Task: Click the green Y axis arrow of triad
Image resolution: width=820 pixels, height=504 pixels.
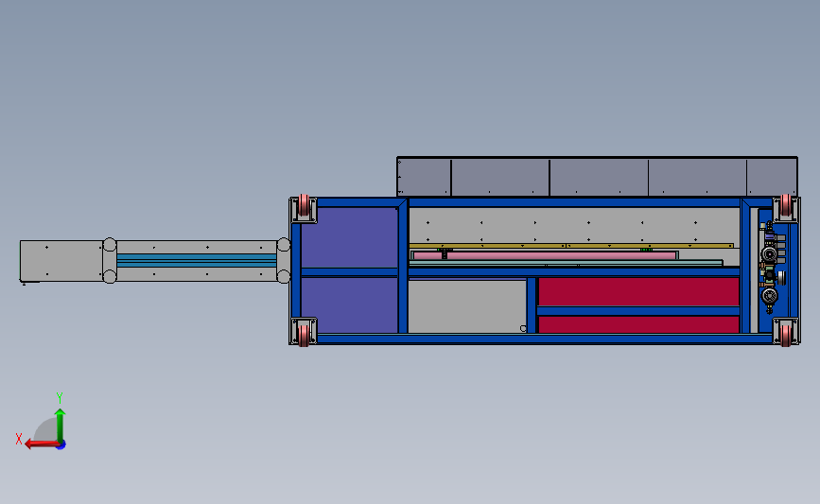Action: click(x=61, y=426)
